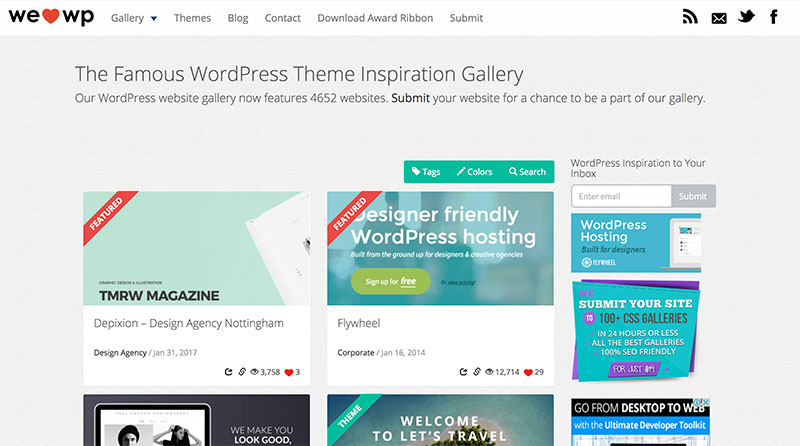The width and height of the screenshot is (800, 446).
Task: Click link icon on Flywheel card
Action: pyautogui.click(x=477, y=372)
